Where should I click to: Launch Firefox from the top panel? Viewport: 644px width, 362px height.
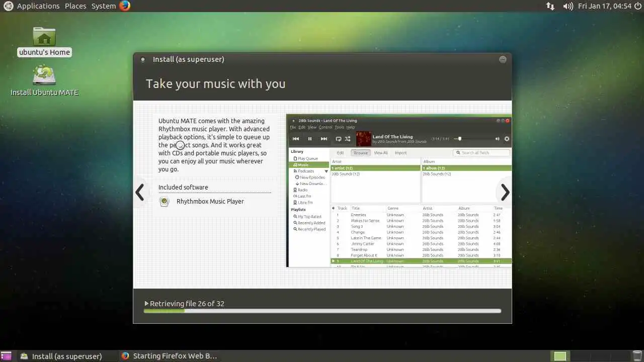click(x=125, y=6)
